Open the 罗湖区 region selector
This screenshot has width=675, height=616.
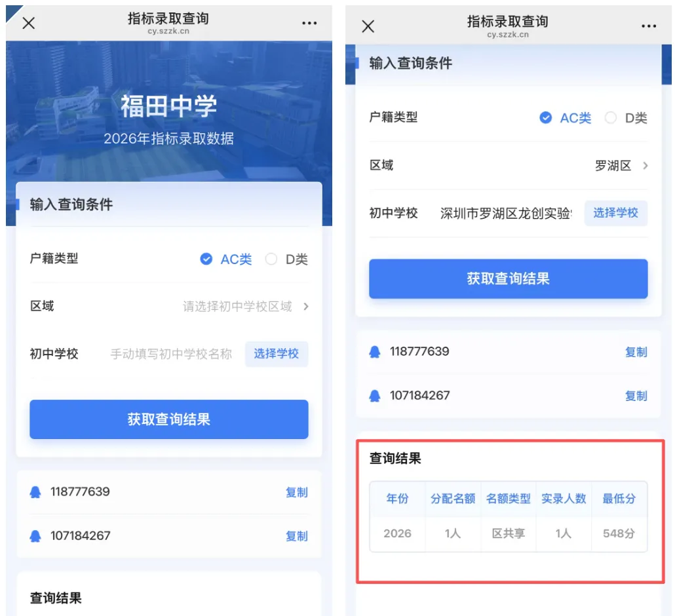[509, 166]
